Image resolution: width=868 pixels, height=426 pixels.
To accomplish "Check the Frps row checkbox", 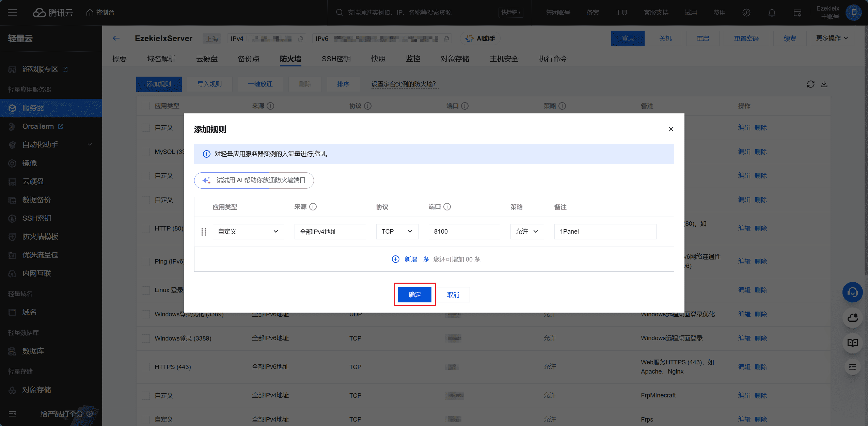I will pos(146,420).
